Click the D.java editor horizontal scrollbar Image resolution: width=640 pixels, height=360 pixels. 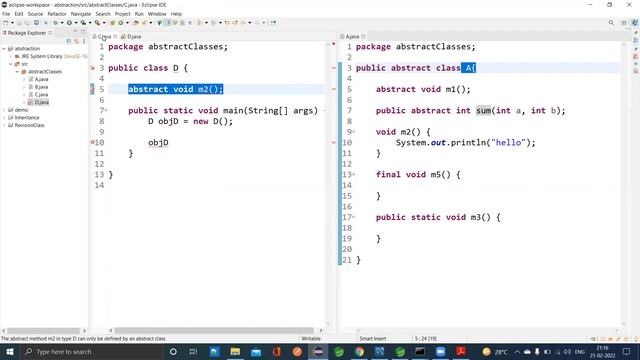[214, 331]
